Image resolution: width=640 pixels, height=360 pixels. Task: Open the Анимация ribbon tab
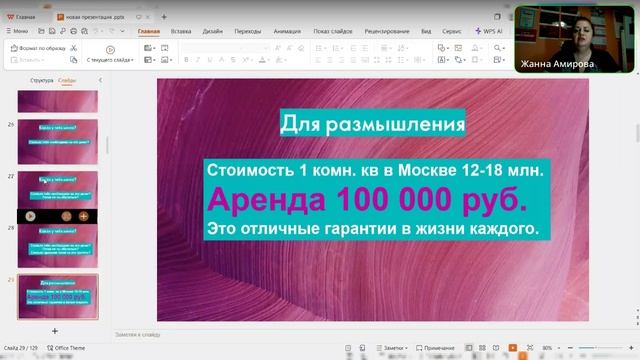coord(287,31)
